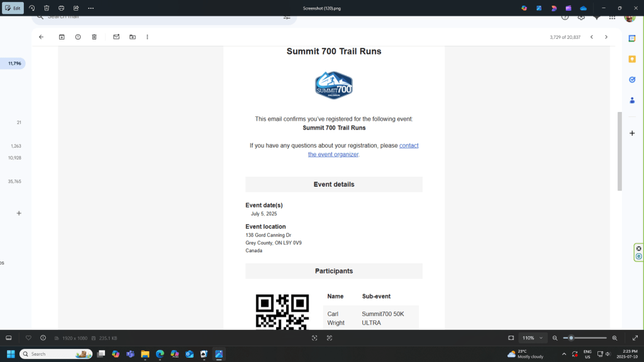
Task: Click the Edit button in Photos toolbar
Action: tap(13, 8)
